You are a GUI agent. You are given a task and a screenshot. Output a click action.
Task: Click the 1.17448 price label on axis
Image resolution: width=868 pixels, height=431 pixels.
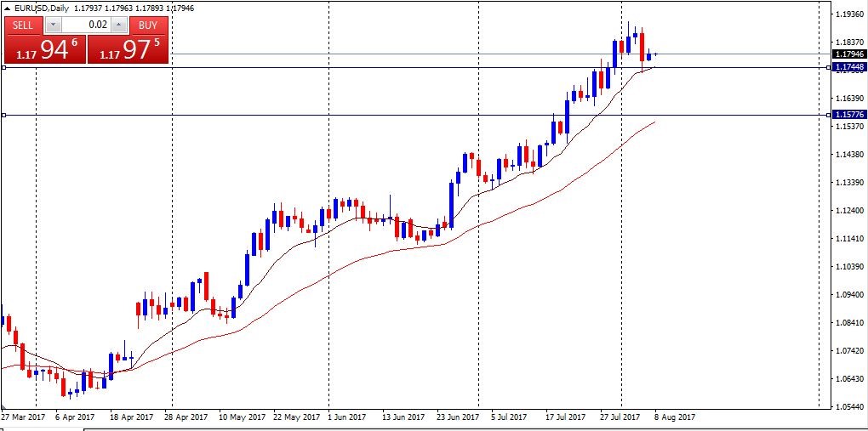pos(848,67)
